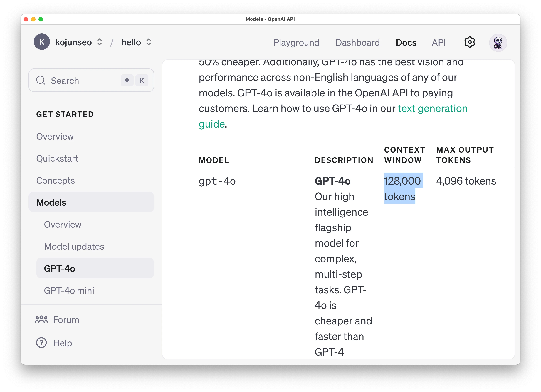Switch to the Docs tab
The width and height of the screenshot is (541, 392).
point(406,42)
